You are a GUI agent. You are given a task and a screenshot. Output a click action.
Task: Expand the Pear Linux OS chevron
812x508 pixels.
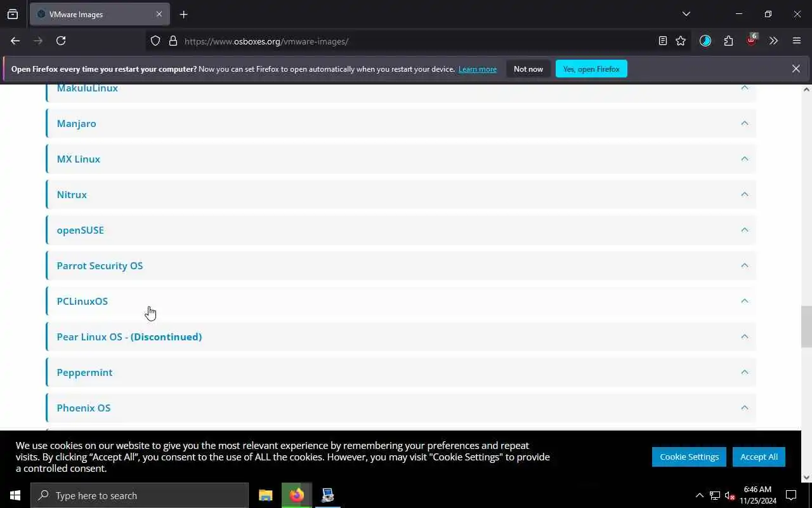point(745,337)
